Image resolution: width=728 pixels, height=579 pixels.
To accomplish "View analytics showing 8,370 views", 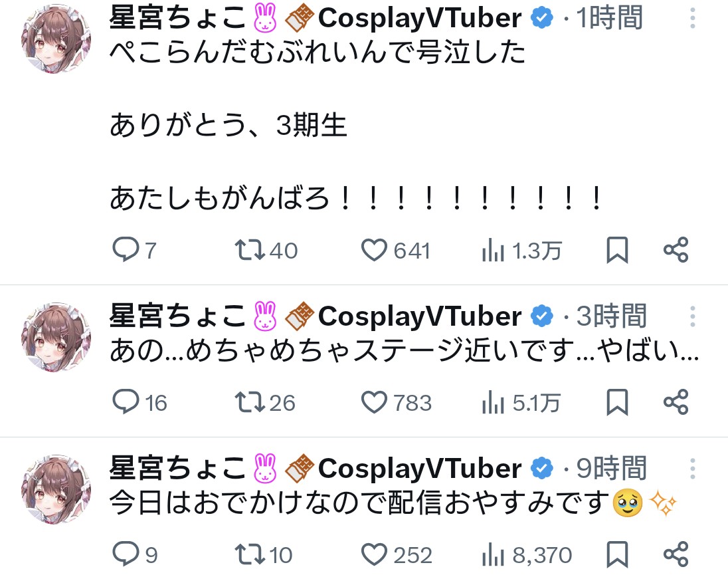I will 492,554.
